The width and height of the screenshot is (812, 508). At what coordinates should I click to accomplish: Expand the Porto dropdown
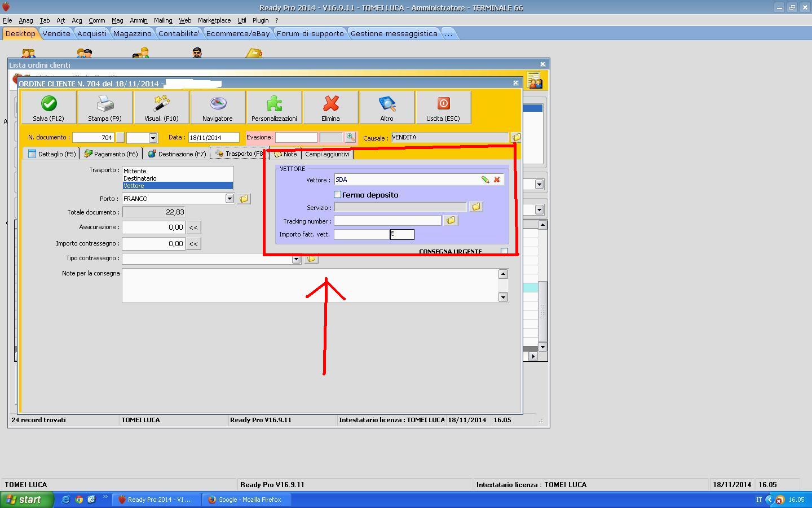click(230, 199)
